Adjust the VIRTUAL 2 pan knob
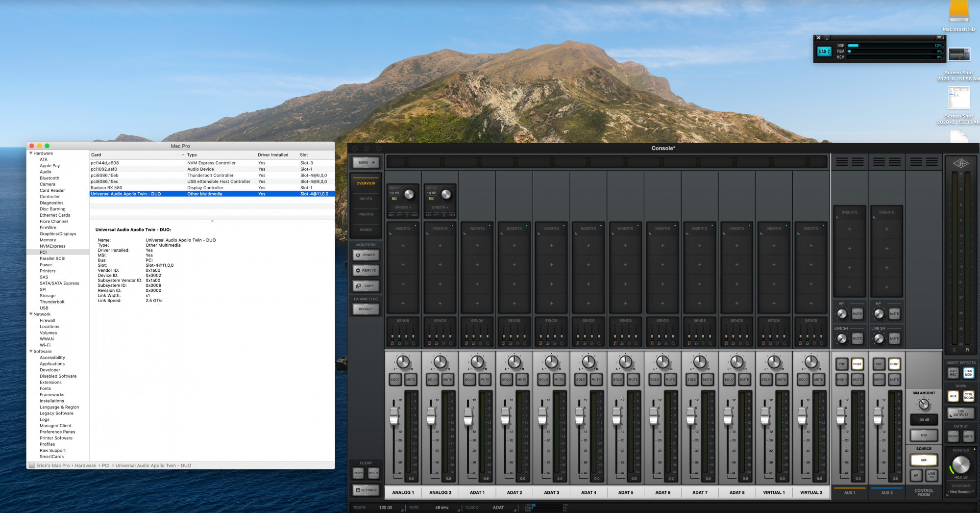The image size is (980, 513). click(811, 362)
